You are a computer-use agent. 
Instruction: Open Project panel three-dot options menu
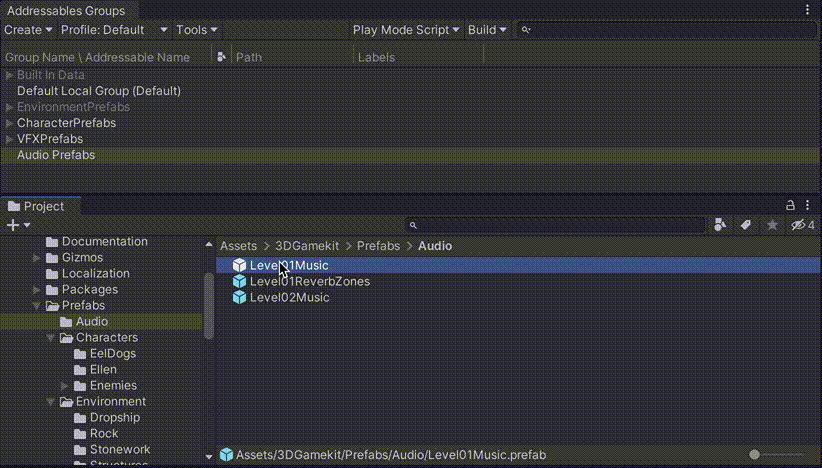click(x=807, y=205)
